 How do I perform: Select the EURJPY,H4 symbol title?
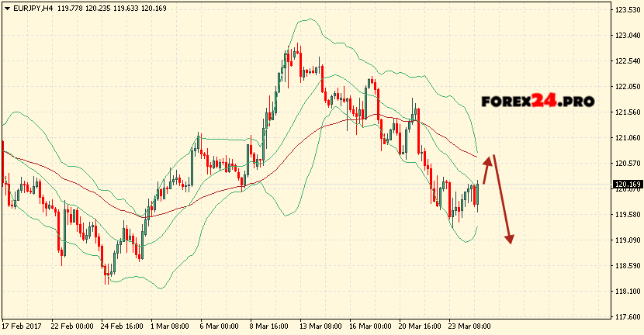(x=33, y=8)
